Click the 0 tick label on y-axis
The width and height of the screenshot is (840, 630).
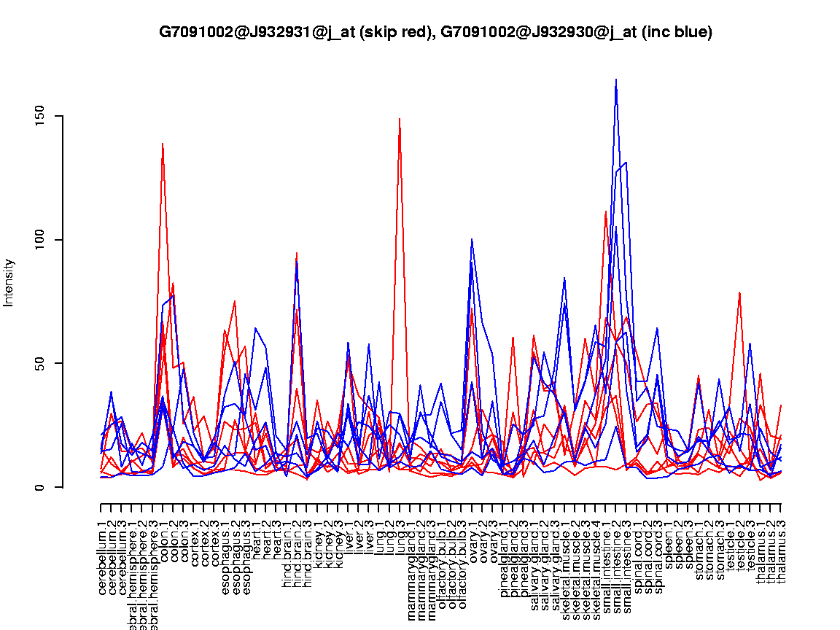[x=40, y=487]
